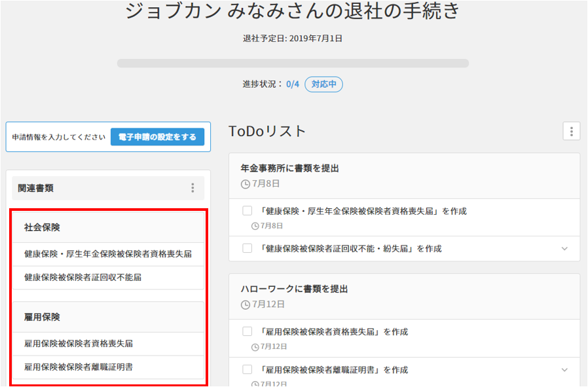This screenshot has height=387, width=588.
Task: Select 雇用保険被保険者資格喪失届 in the sidebar
Action: pyautogui.click(x=79, y=343)
